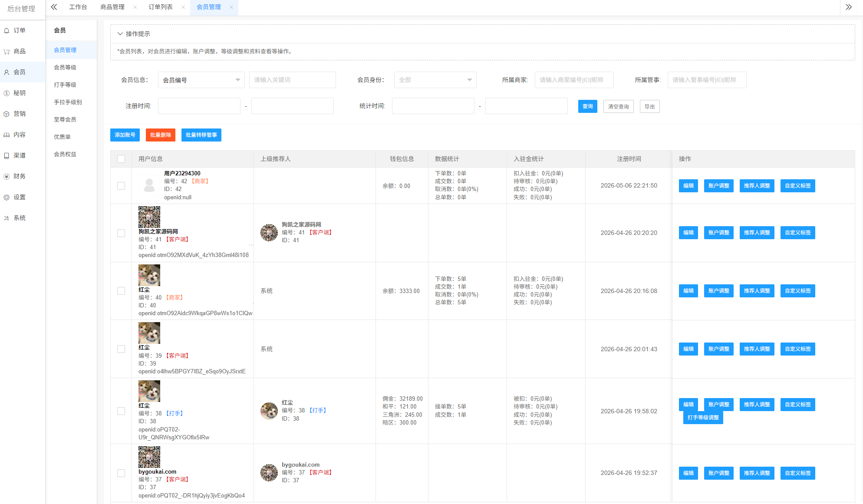Click the 批量转移管事 button
The image size is (863, 504).
coord(201,135)
